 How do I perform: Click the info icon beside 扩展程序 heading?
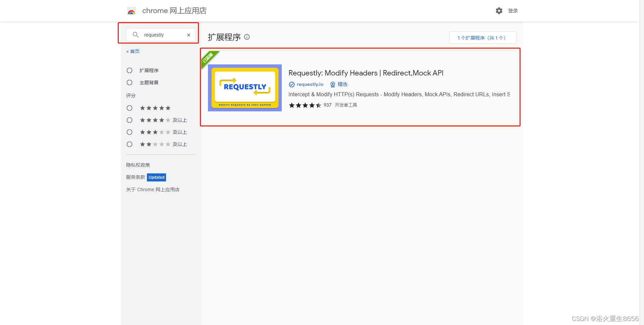(x=247, y=37)
